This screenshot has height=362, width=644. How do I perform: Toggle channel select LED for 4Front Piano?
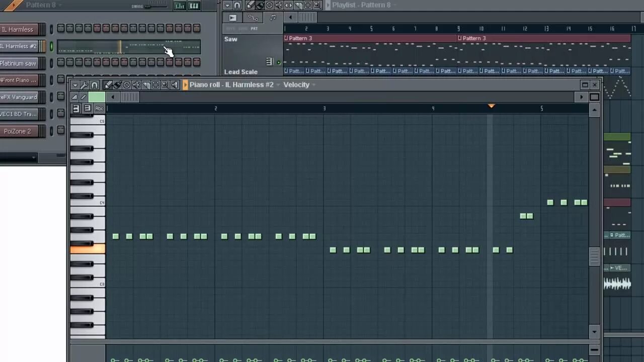pyautogui.click(x=51, y=80)
